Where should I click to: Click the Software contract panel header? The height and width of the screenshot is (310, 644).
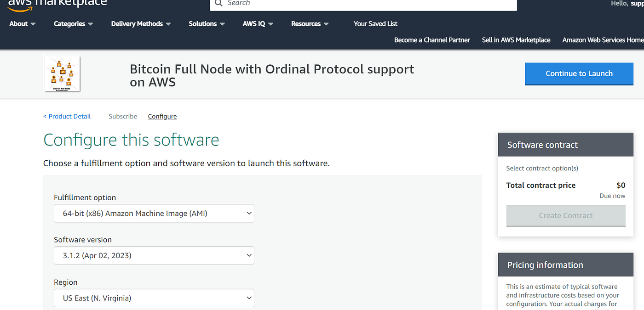566,145
